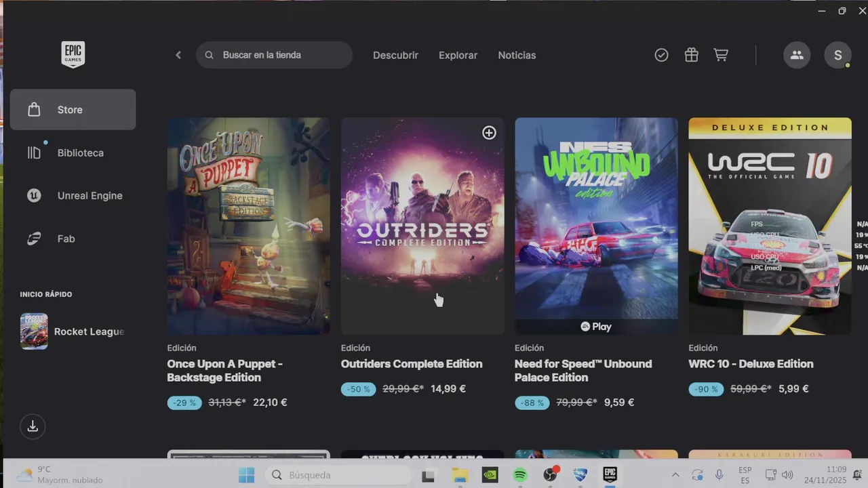Image resolution: width=868 pixels, height=488 pixels.
Task: Click the price "5,99 €"
Action: (793, 389)
